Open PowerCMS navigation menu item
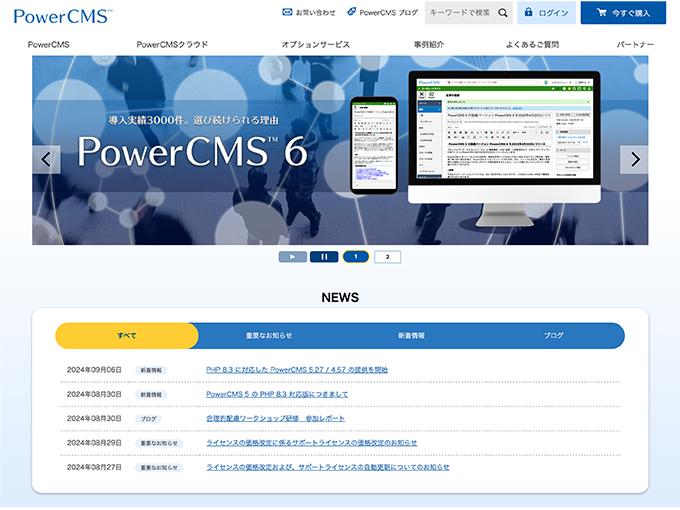Viewport: 680px width, 510px height. click(49, 44)
